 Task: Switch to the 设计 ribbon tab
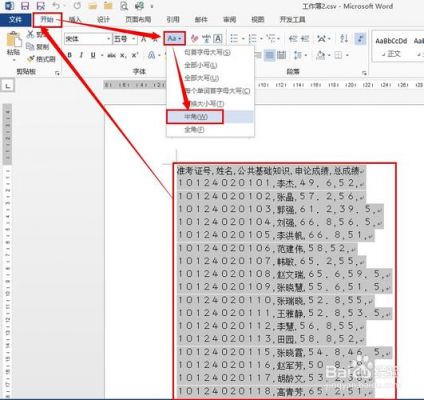coord(103,20)
